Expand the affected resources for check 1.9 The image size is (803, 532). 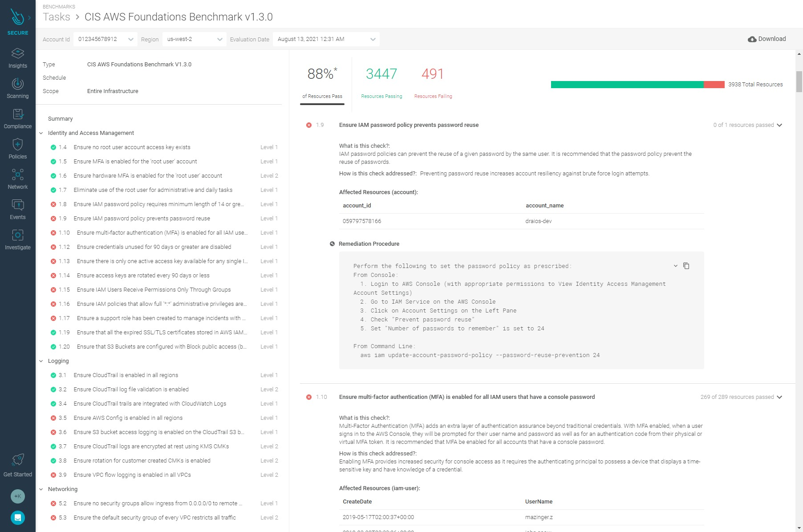tap(779, 125)
